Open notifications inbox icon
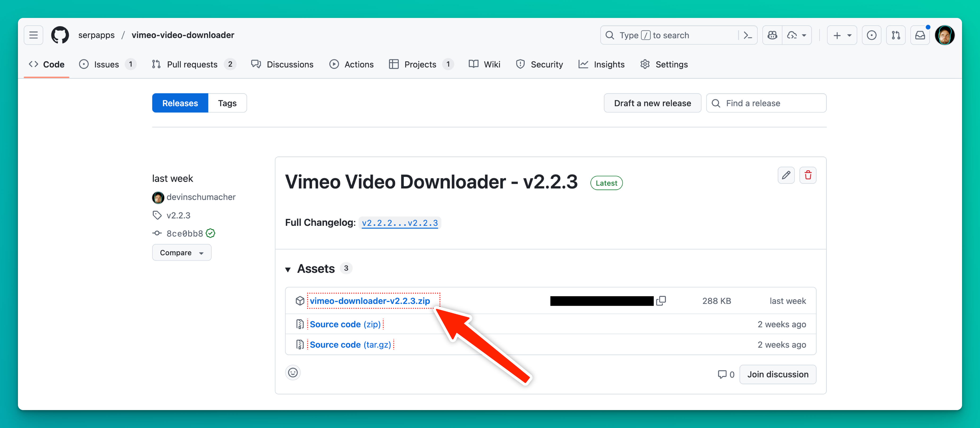The height and width of the screenshot is (428, 980). click(920, 35)
